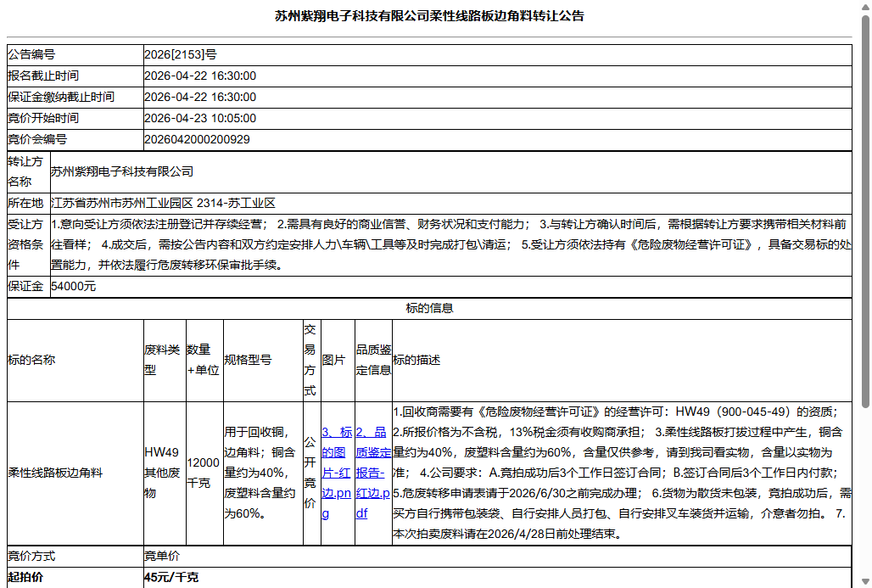Click the scrollbar up arrow
Image resolution: width=872 pixels, height=588 pixels.
865,7
